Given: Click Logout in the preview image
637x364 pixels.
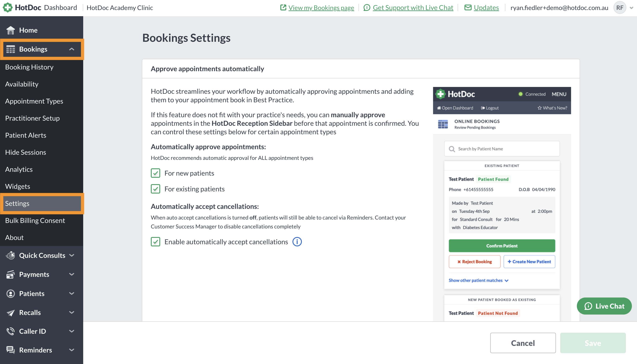Looking at the screenshot, I should tap(490, 108).
